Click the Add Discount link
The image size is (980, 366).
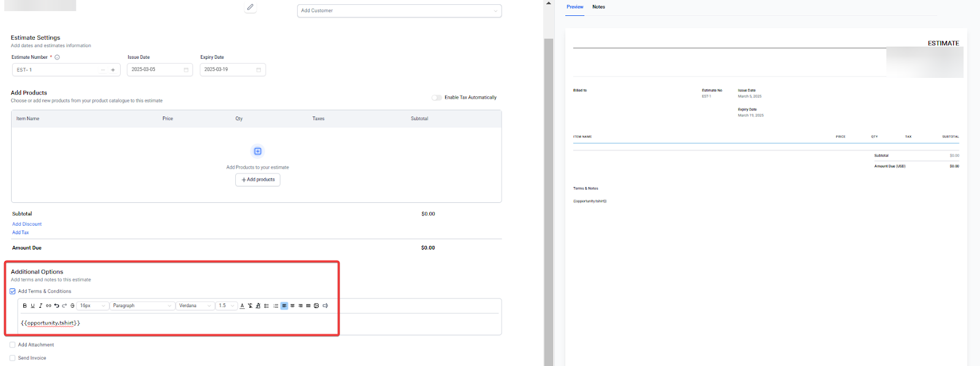pyautogui.click(x=27, y=224)
